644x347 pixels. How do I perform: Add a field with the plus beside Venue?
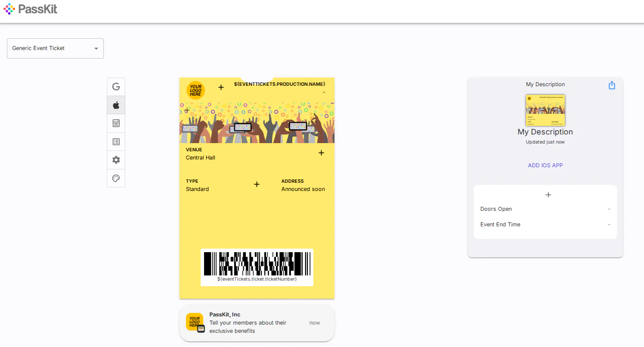321,153
